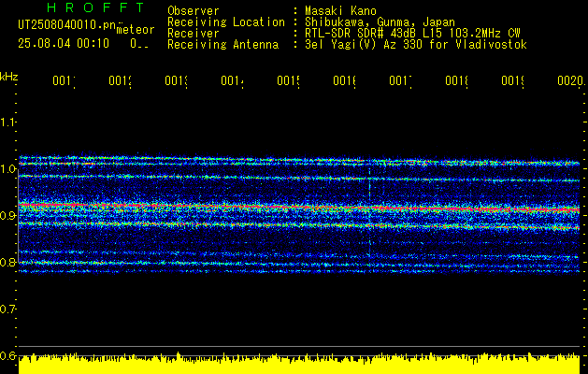Click the yellow signal-level bar graph at bottom

(299, 364)
